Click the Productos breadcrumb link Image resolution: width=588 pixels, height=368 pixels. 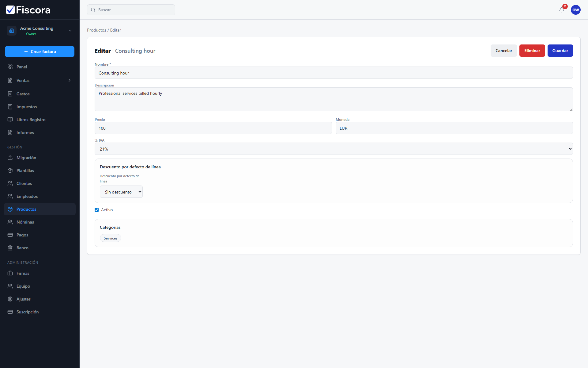tap(96, 30)
